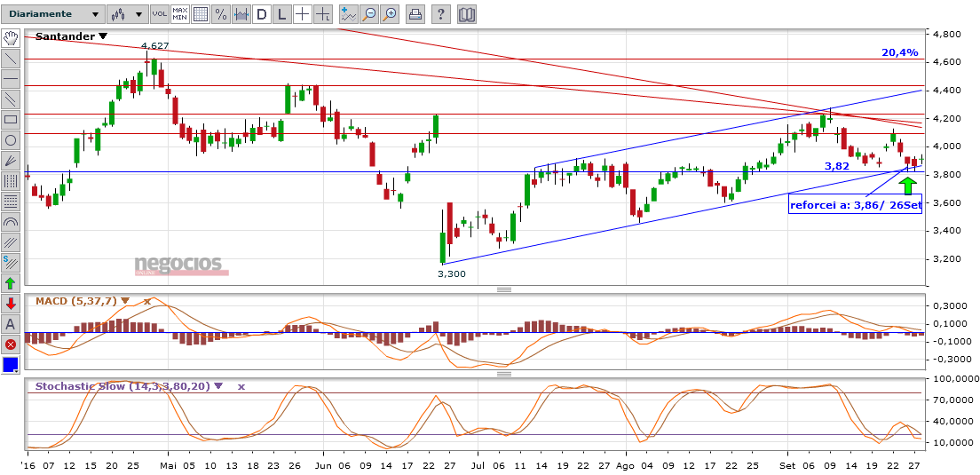
Task: Open help with the question mark
Action: tap(440, 13)
